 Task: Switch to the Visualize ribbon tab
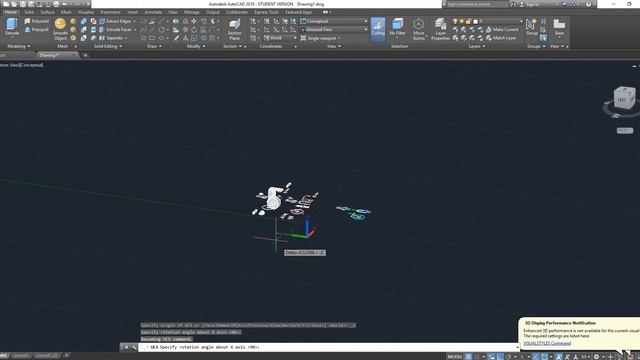(86, 12)
